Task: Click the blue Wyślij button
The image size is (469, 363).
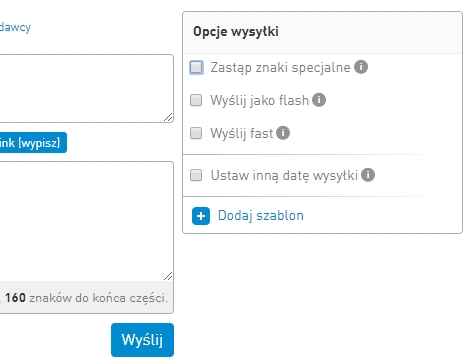Action: coord(142,340)
